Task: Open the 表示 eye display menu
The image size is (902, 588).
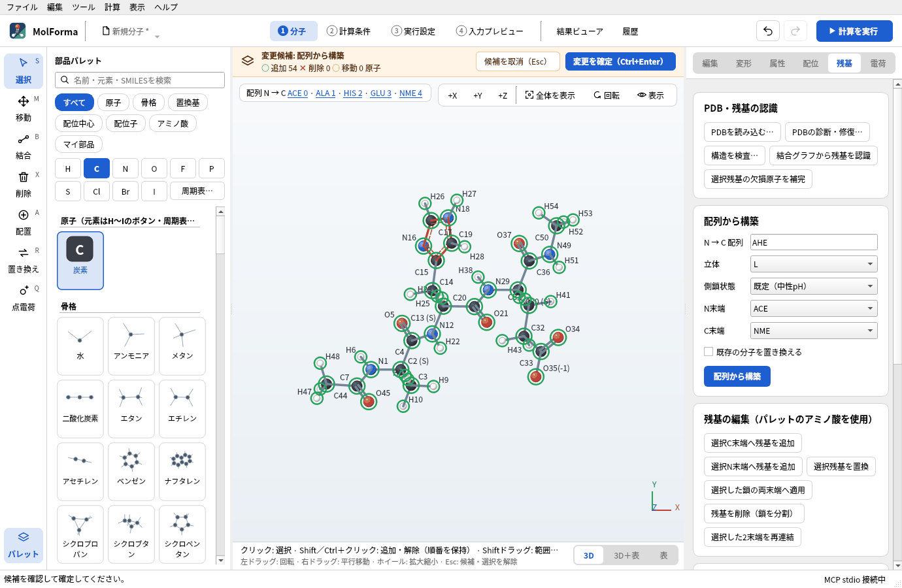Action: [x=650, y=95]
